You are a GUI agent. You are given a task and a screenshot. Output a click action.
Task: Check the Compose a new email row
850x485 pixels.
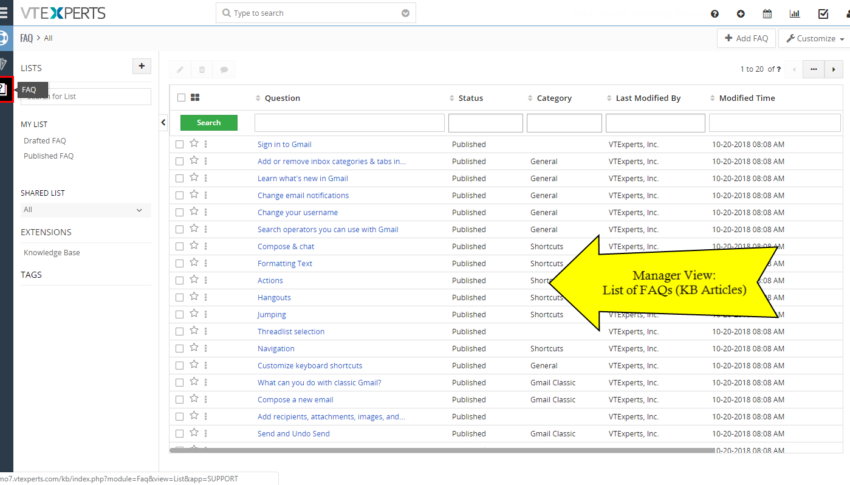click(179, 399)
